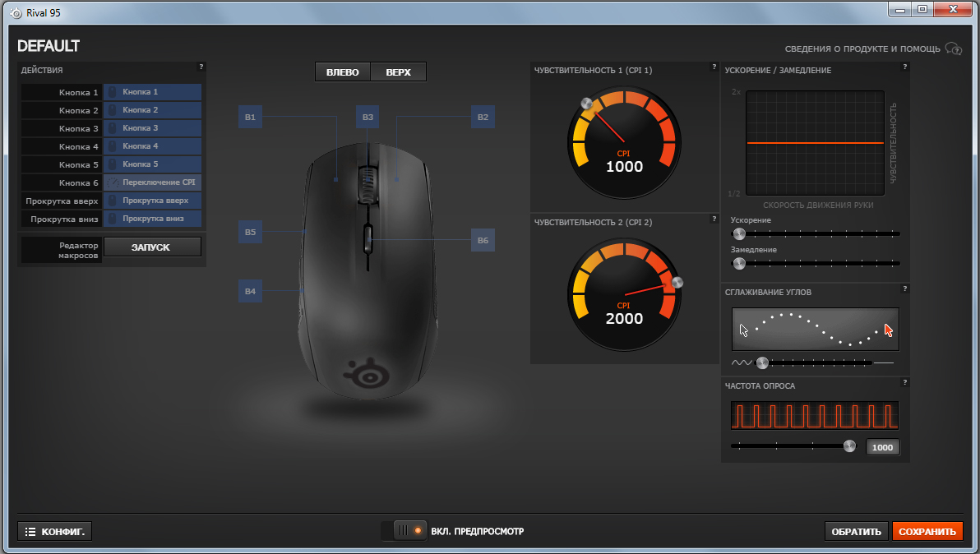Open Кнопка 4 action assignment
The image size is (980, 554).
[x=152, y=146]
